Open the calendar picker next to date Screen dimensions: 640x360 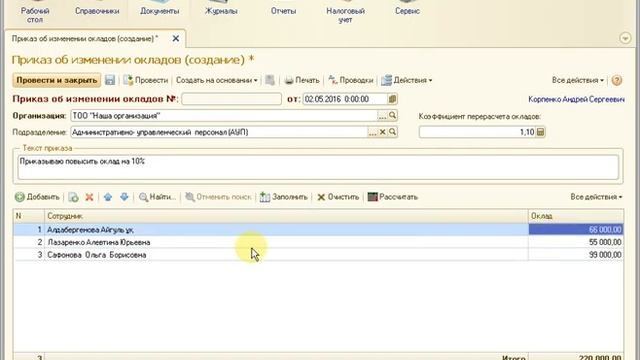(x=392, y=99)
